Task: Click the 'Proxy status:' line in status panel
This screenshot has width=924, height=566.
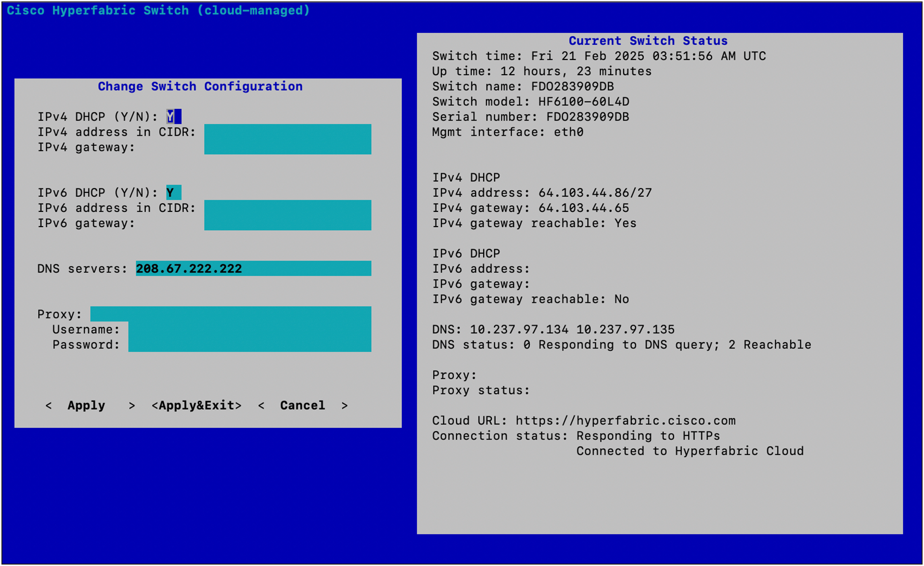Action: [481, 390]
